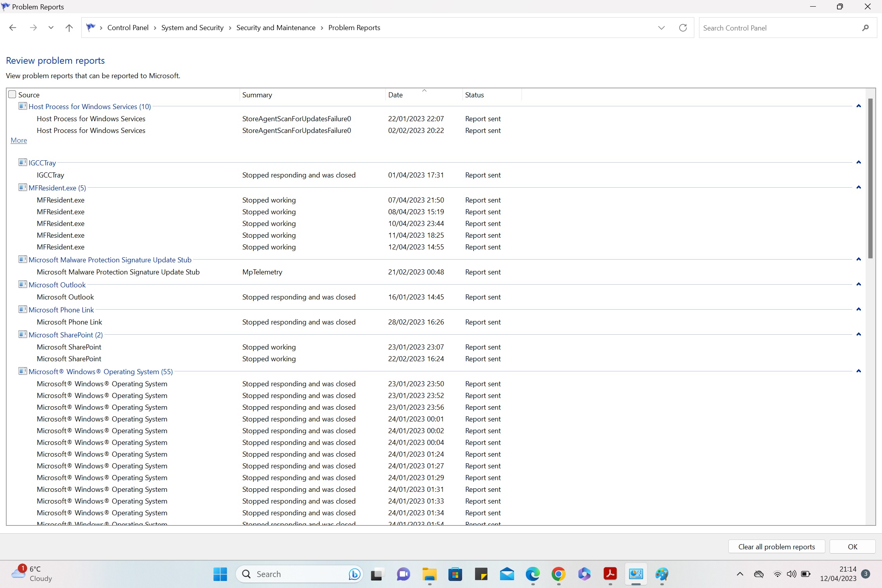Sort by Status column header
The image size is (882, 588).
click(475, 95)
